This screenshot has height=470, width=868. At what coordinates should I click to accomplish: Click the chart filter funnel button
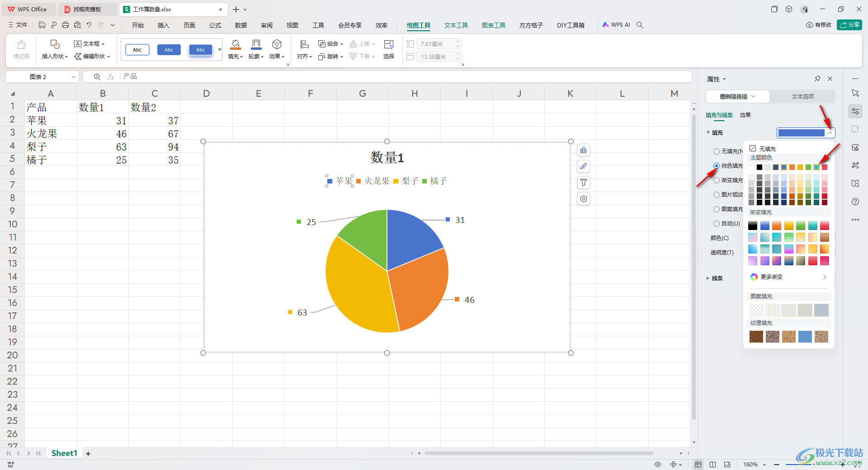(x=584, y=183)
